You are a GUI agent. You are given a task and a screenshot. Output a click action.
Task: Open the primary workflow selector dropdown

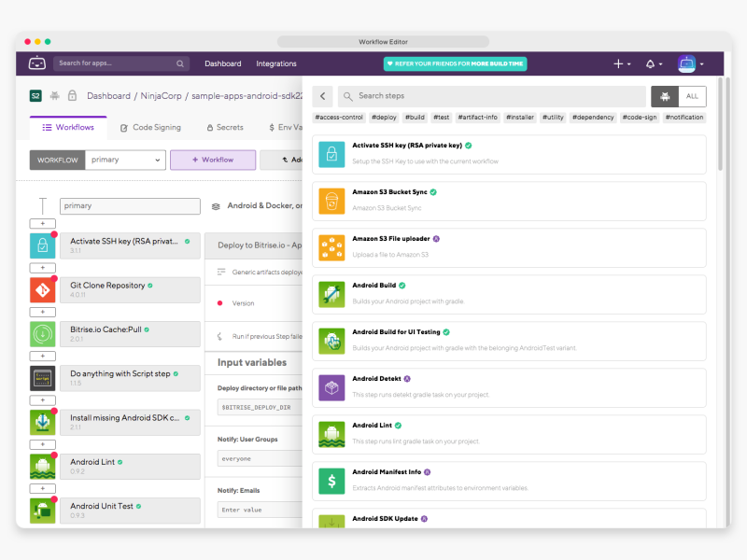[x=125, y=160]
